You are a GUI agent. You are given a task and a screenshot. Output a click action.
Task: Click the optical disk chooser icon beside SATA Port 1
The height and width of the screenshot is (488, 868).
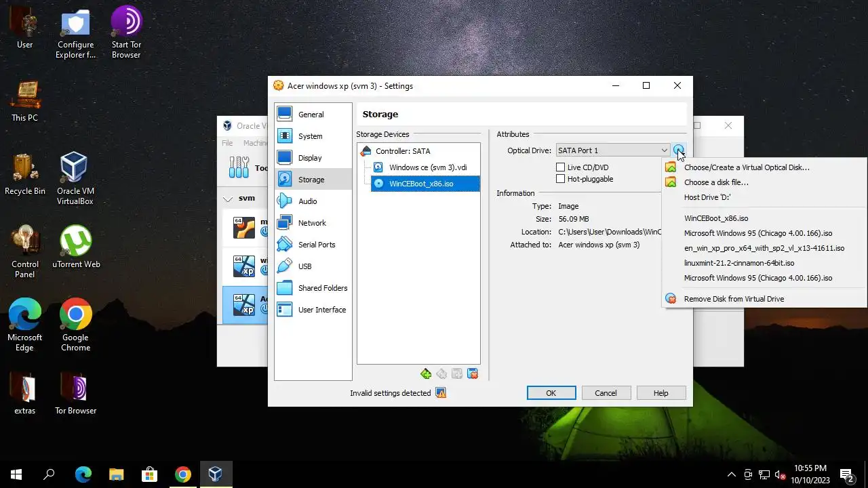[x=679, y=150]
